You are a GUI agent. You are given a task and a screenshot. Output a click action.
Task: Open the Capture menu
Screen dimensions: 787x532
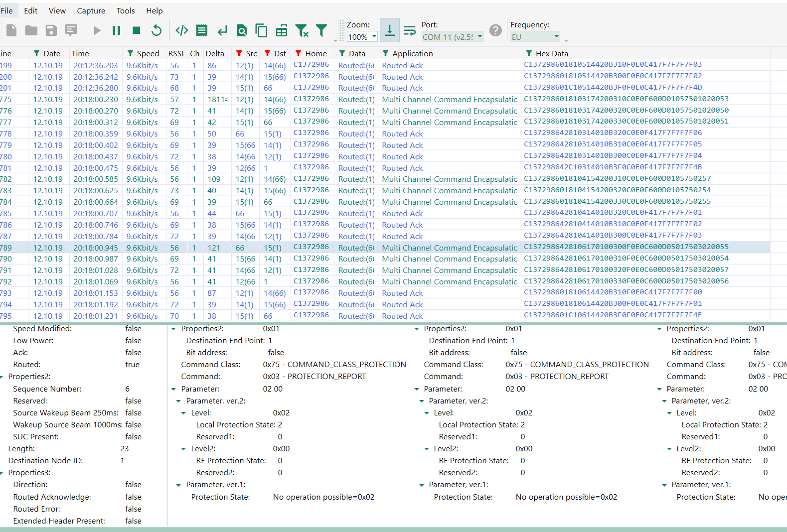91,10
